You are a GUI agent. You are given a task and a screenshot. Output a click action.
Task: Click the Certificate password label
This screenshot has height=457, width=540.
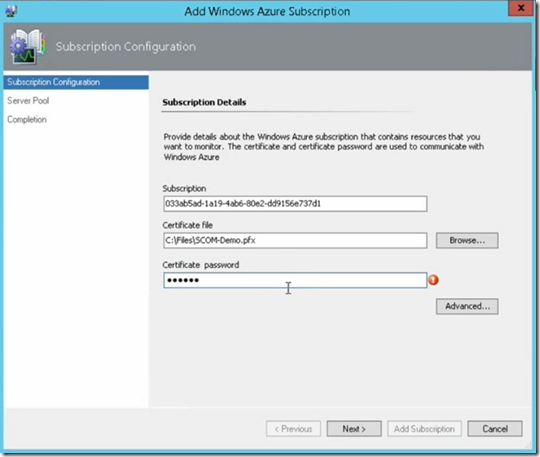pos(201,265)
